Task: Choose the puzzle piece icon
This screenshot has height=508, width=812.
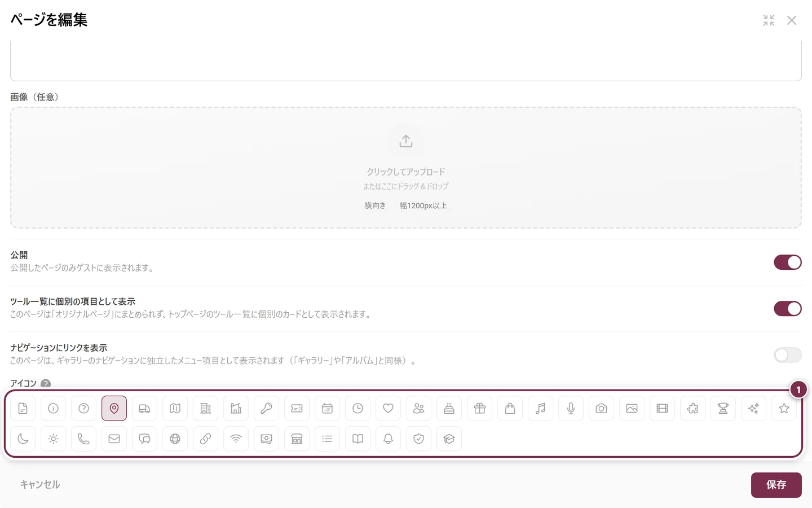Action: [692, 408]
